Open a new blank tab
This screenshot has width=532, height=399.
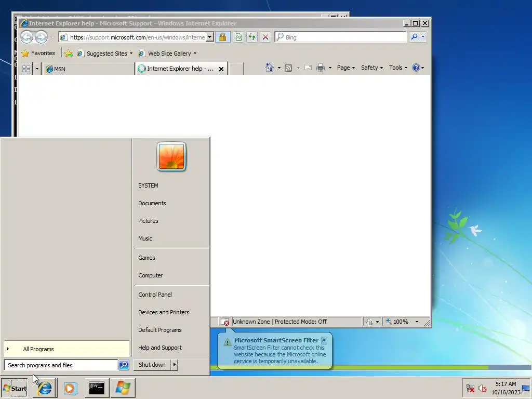[x=236, y=69]
